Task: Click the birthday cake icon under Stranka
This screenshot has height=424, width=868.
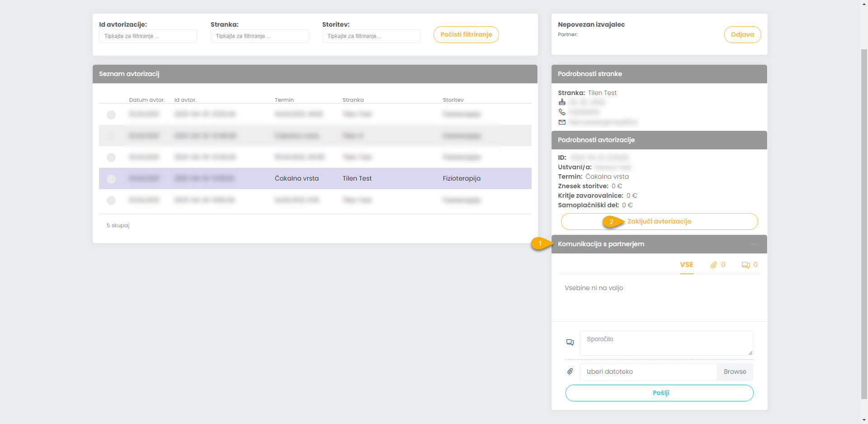Action: point(562,102)
